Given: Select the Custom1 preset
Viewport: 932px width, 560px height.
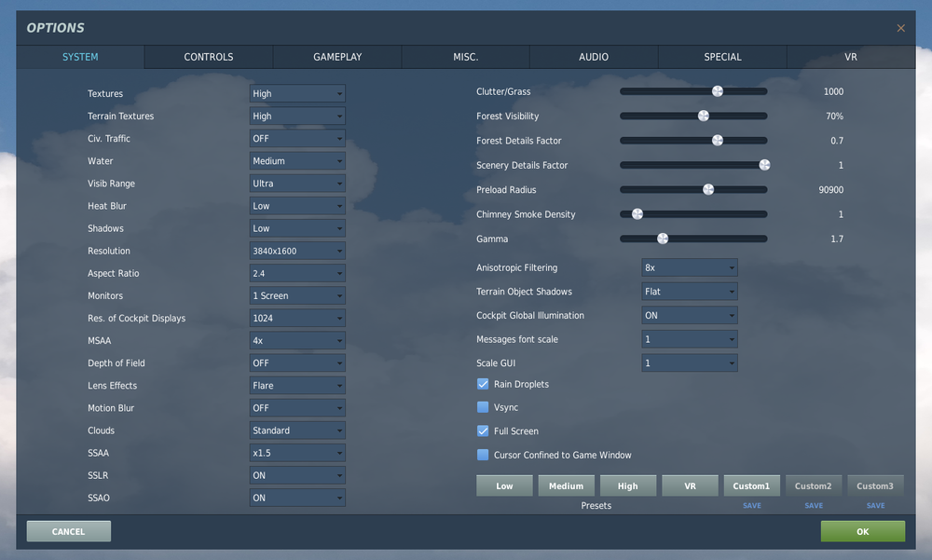Looking at the screenshot, I should click(x=751, y=485).
